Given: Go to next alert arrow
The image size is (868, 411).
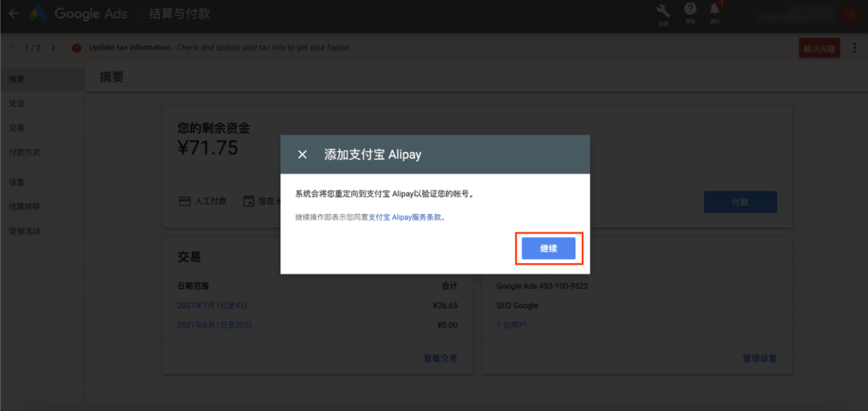Looking at the screenshot, I should (x=53, y=48).
